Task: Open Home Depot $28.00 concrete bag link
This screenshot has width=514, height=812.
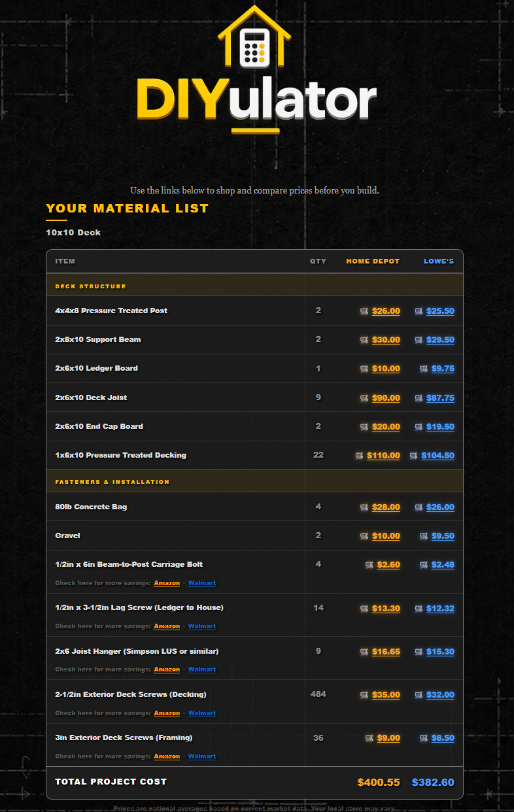Action: (386, 507)
